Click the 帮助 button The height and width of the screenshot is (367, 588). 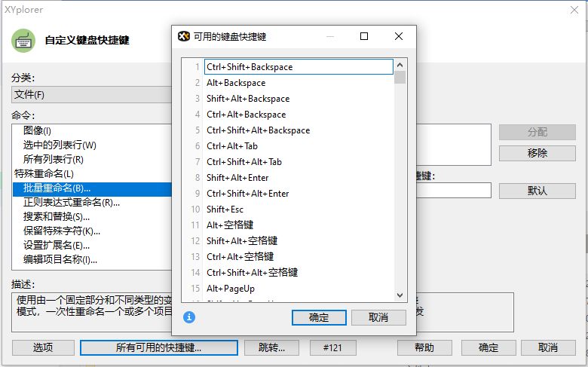tap(424, 347)
